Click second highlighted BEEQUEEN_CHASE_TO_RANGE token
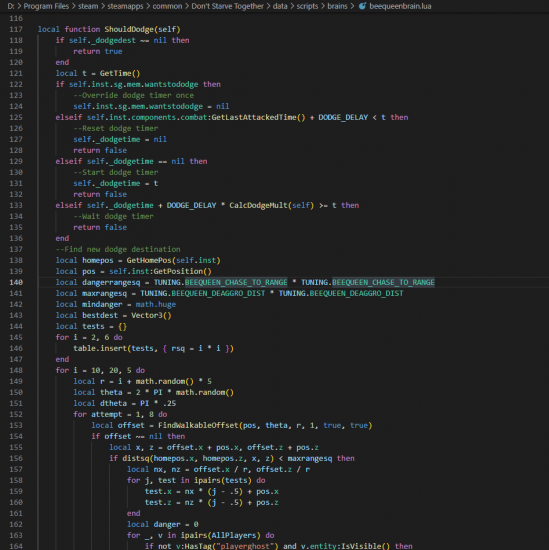The height and width of the screenshot is (550, 549). click(x=383, y=282)
